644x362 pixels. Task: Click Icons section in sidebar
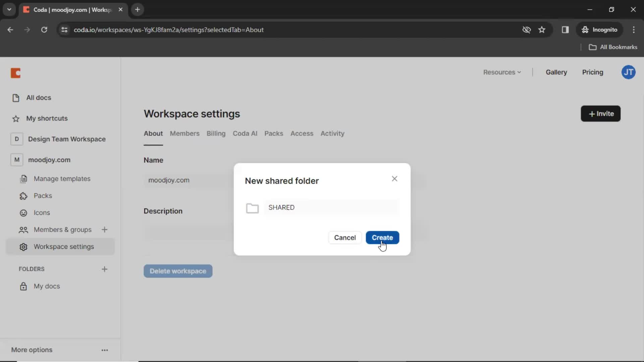(42, 213)
